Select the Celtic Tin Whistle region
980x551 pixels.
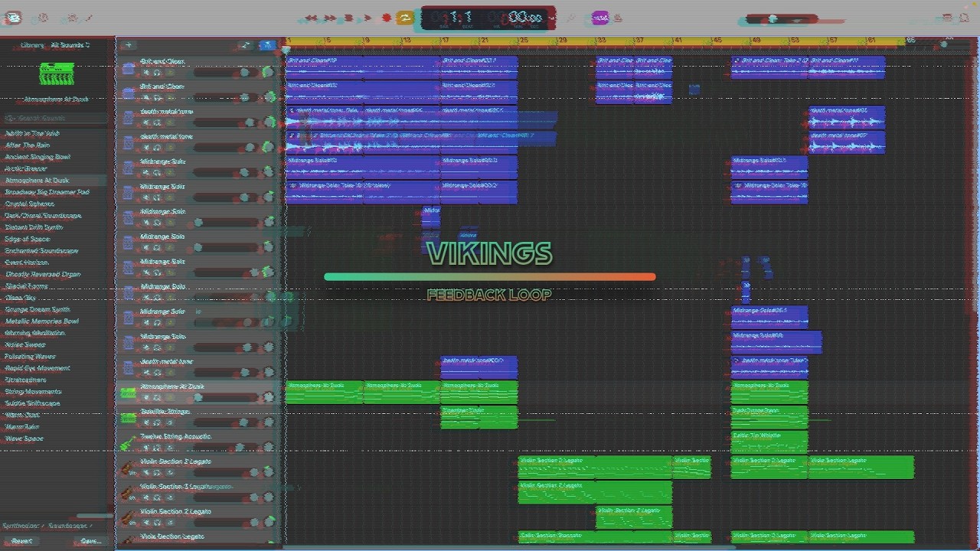[769, 442]
